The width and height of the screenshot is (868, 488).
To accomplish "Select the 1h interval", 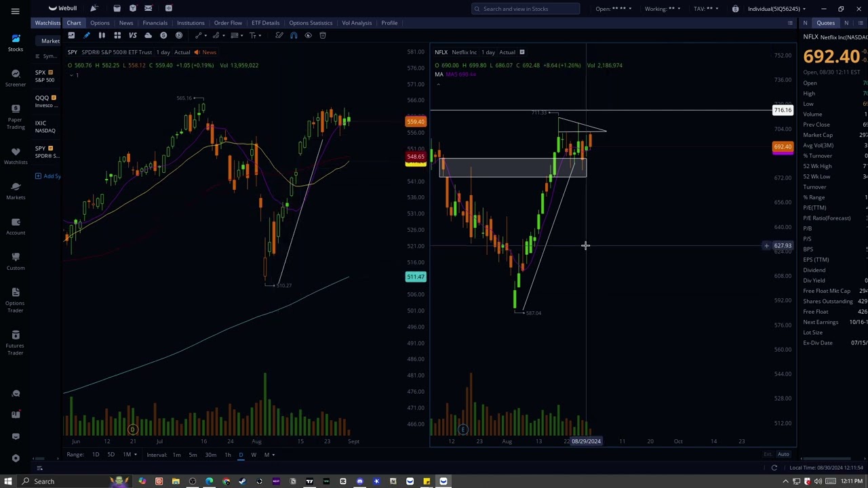I will (228, 455).
